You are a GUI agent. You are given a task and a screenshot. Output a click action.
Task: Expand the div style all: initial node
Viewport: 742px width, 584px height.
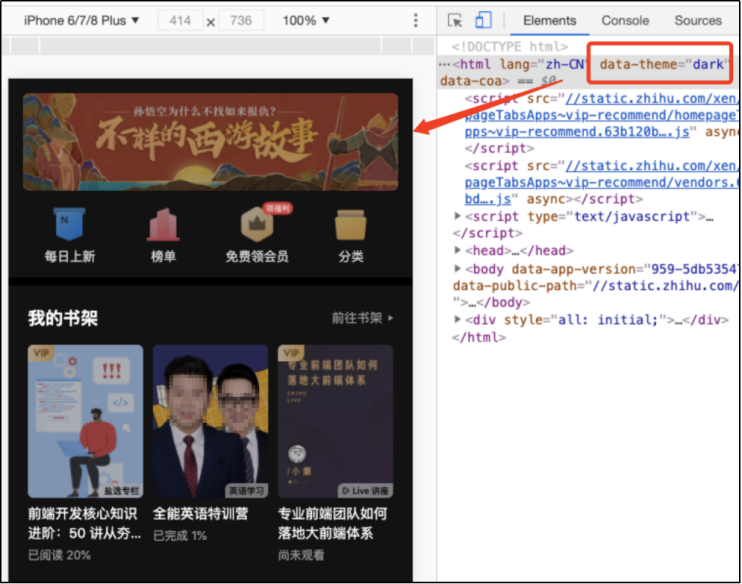click(x=457, y=319)
